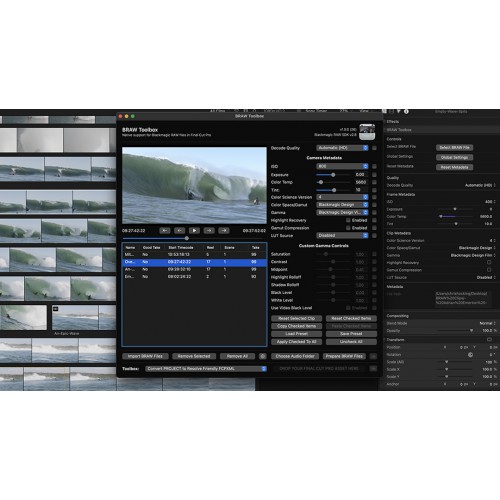Tick the checkbox at the end of the LUT Source row
The width and height of the screenshot is (500, 500).
374,236
